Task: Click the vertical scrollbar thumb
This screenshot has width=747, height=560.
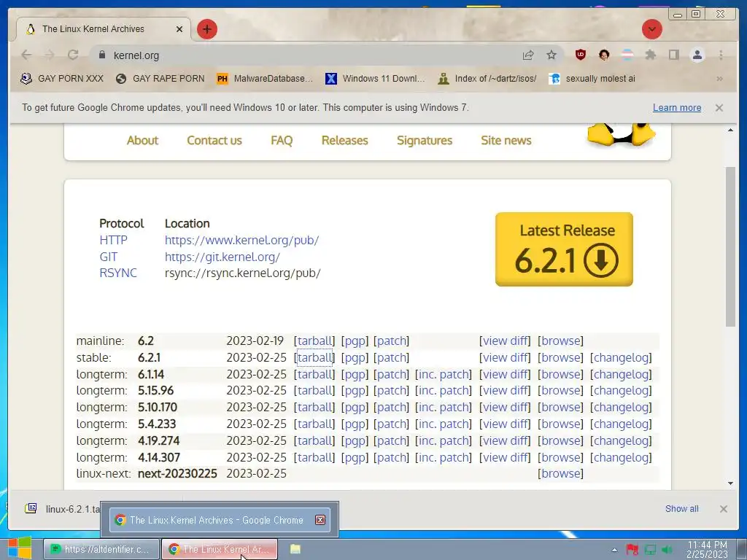Action: pyautogui.click(x=730, y=246)
